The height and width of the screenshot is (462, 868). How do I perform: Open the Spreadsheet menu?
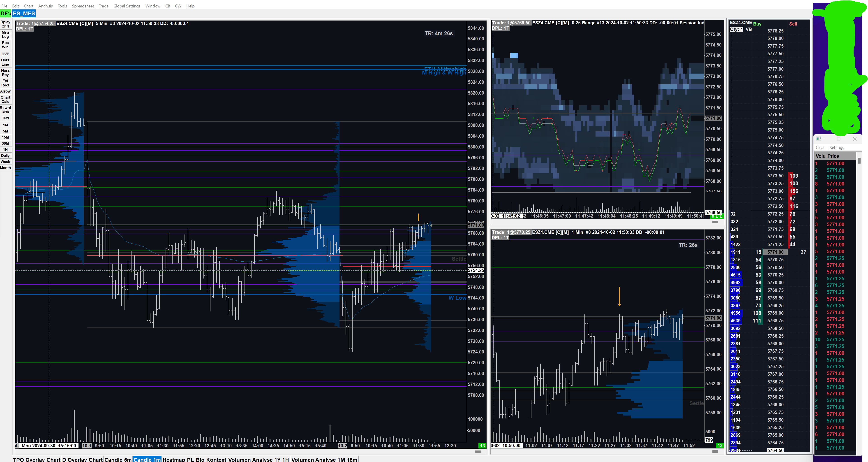(x=83, y=6)
